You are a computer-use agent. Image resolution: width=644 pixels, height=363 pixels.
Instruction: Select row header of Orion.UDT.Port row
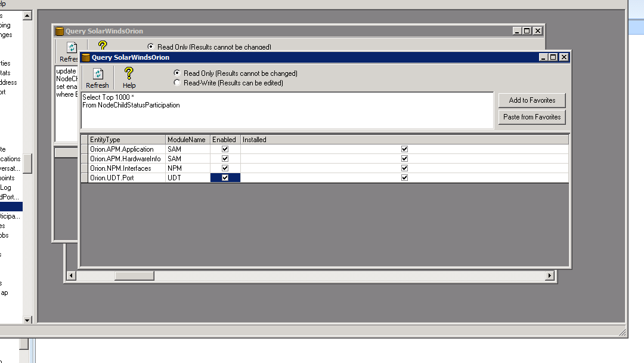click(x=85, y=177)
